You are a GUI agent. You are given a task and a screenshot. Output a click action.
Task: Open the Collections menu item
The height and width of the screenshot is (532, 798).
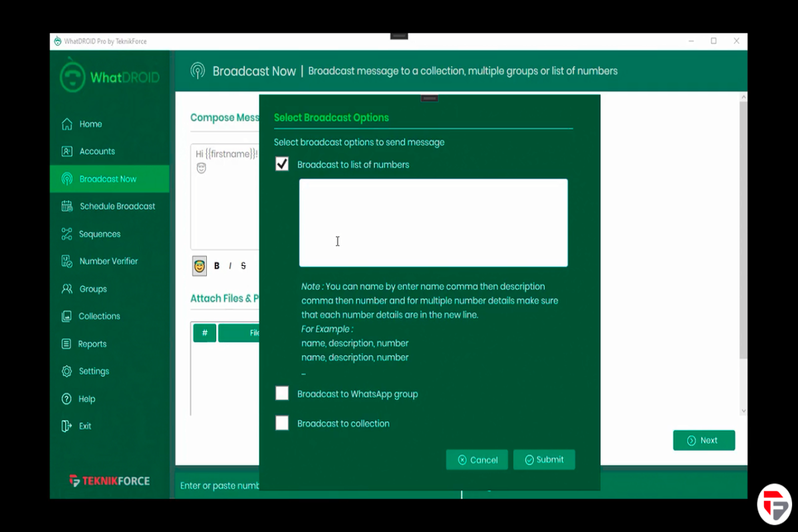tap(110, 317)
